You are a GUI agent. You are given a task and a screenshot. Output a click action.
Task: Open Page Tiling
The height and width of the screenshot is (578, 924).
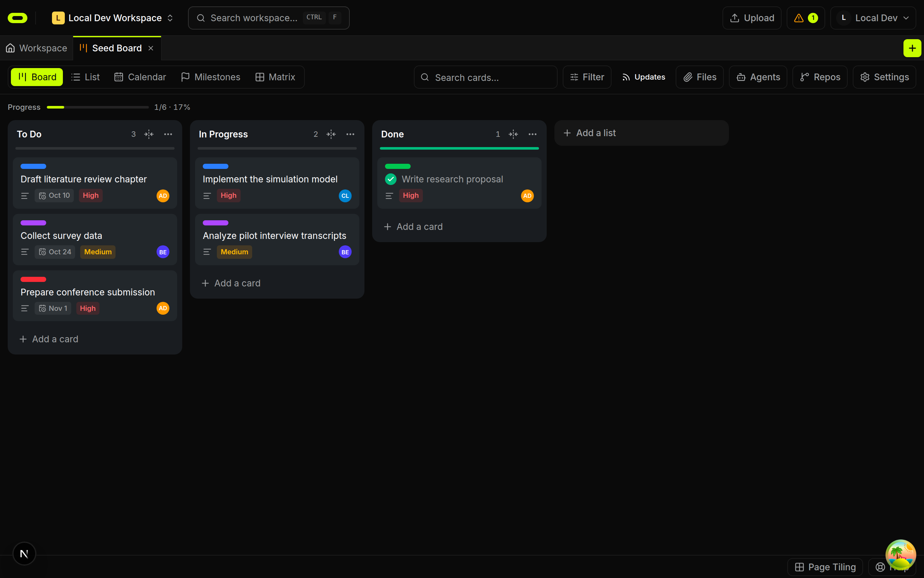[825, 567]
